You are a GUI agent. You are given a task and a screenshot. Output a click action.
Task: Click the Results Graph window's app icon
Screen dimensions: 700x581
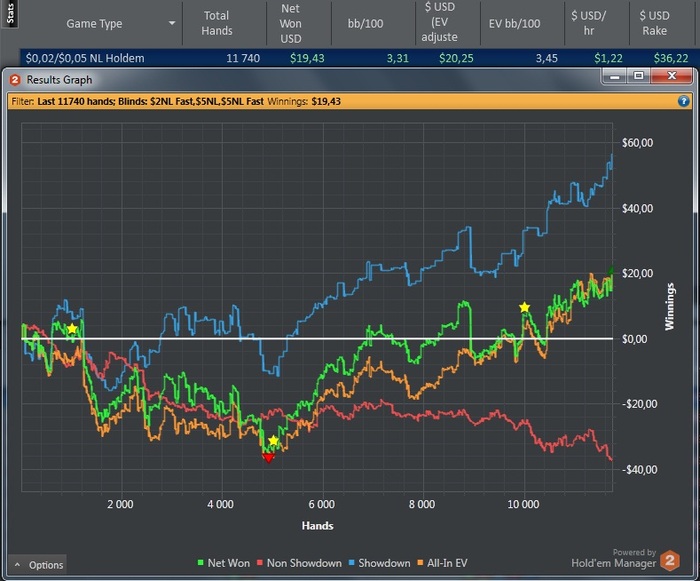[x=15, y=80]
